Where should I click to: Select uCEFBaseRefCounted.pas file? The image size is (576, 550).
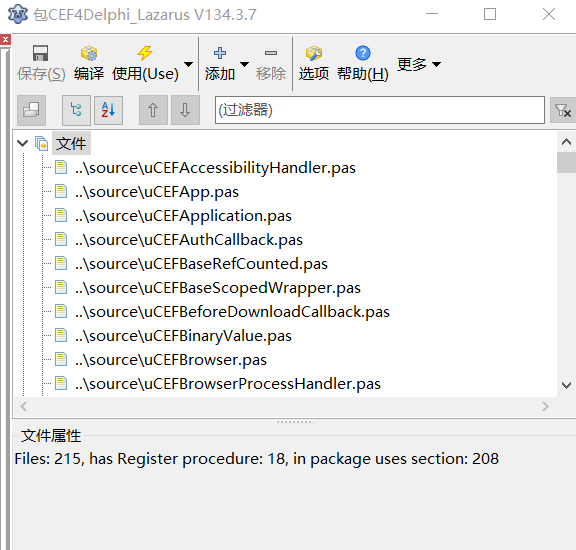pyautogui.click(x=201, y=264)
